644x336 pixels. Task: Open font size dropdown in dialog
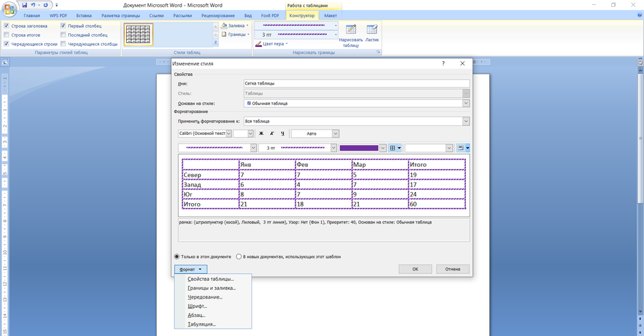250,134
